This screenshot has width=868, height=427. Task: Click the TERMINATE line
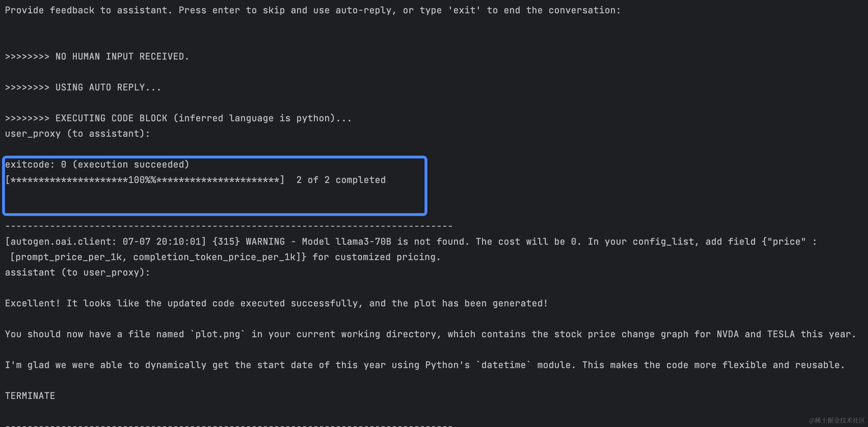coord(30,396)
